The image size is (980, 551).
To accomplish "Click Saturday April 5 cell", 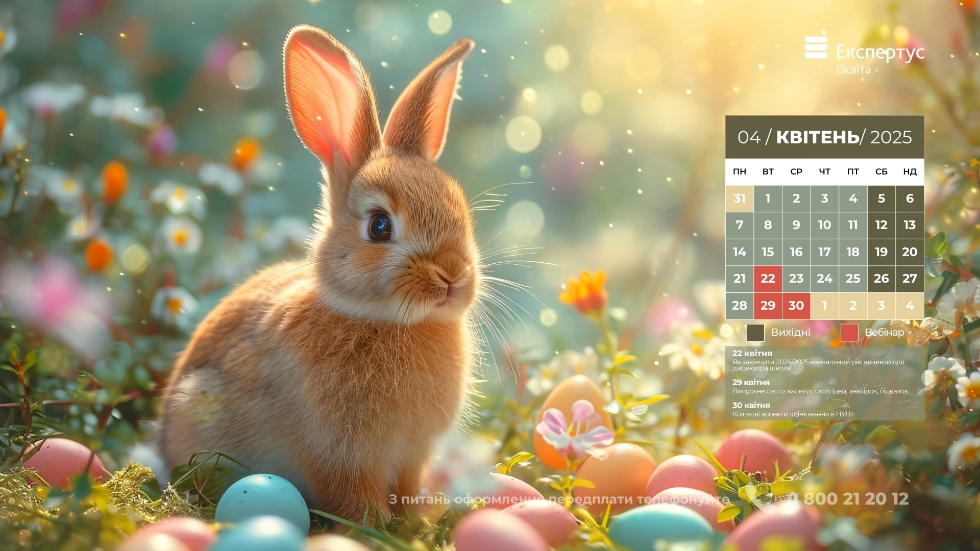I will [881, 198].
